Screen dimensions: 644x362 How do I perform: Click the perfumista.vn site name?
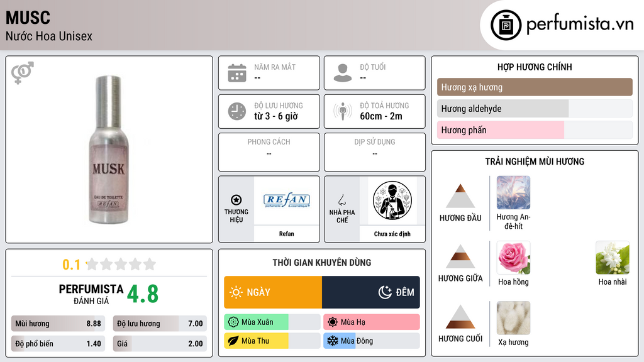tap(580, 24)
